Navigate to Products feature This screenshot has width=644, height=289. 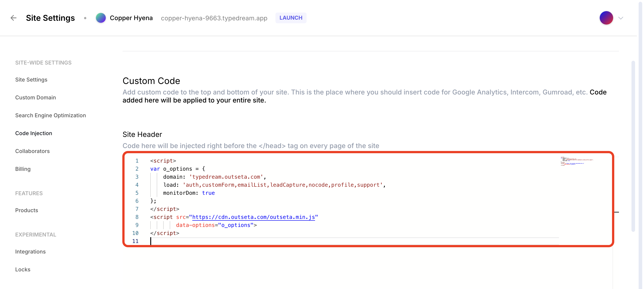click(27, 210)
